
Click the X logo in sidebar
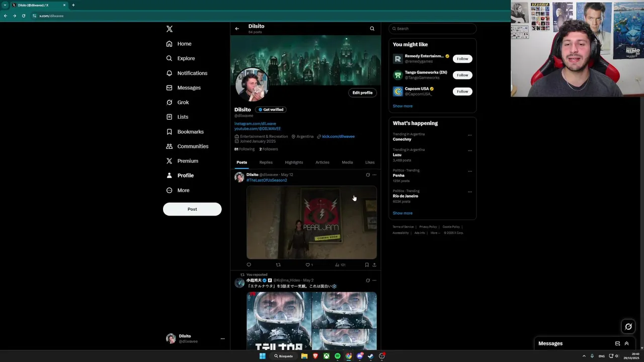170,29
